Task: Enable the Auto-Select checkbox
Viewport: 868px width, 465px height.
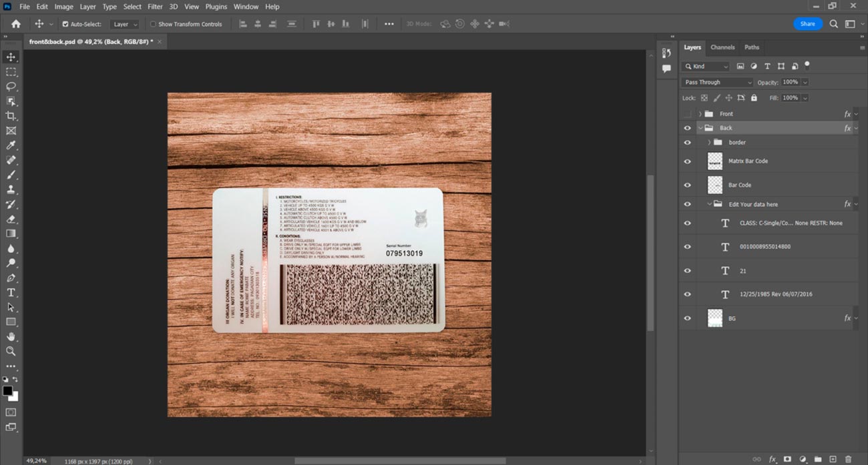Action: (x=65, y=24)
